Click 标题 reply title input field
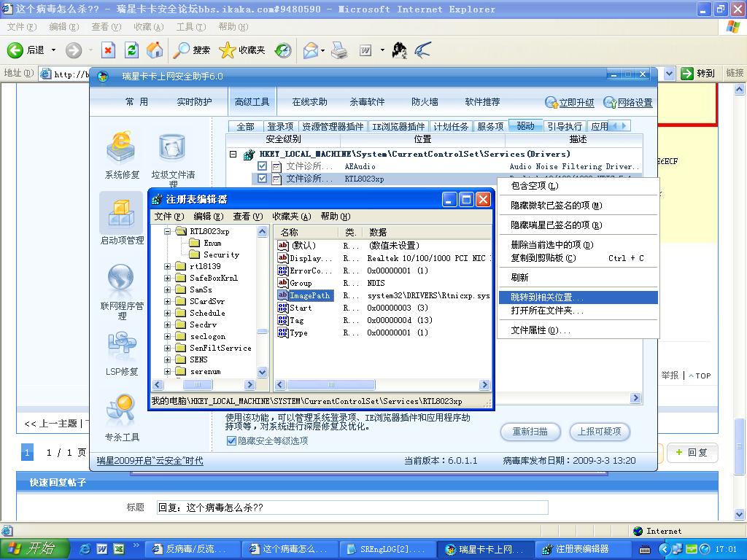The height and width of the screenshot is (560, 747). tap(352, 507)
